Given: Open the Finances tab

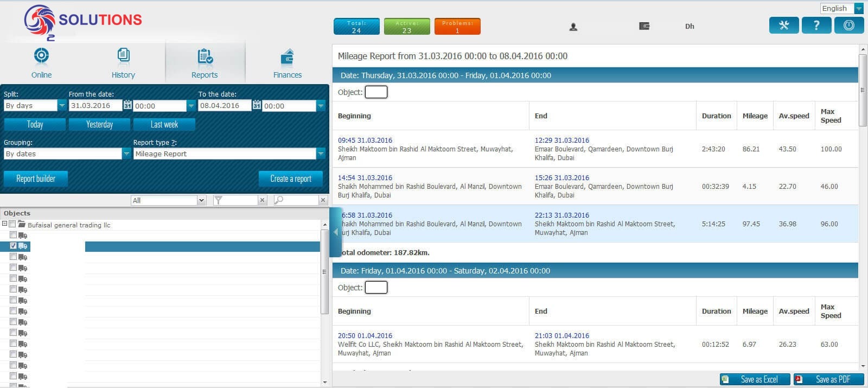Looking at the screenshot, I should tap(287, 63).
